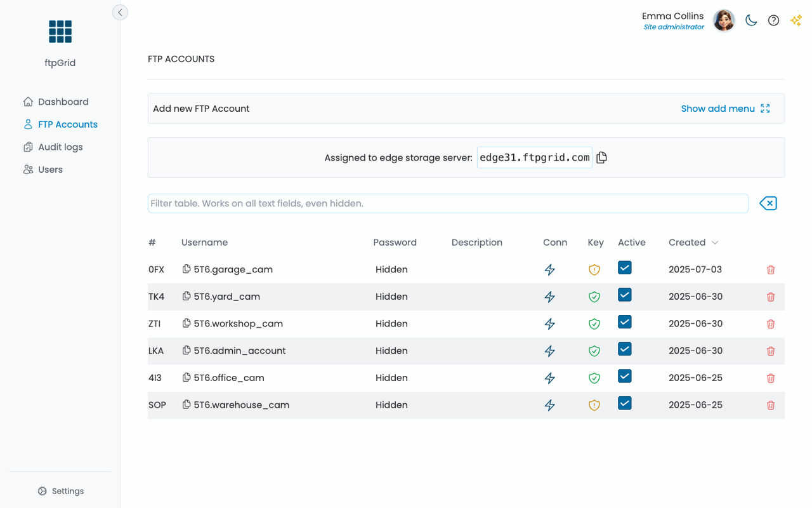
Task: Open the Audit logs page
Action: click(x=60, y=147)
